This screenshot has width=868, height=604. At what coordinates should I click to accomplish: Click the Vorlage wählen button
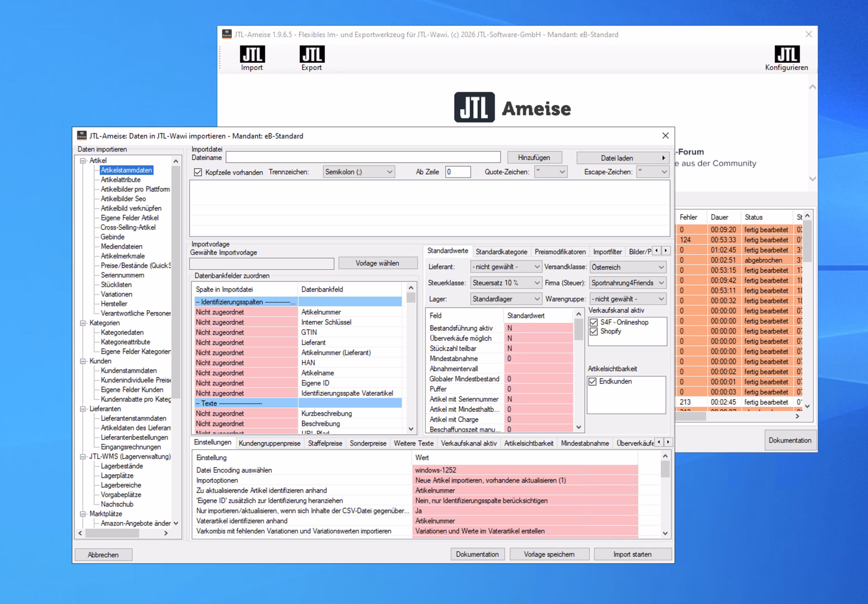pos(377,263)
